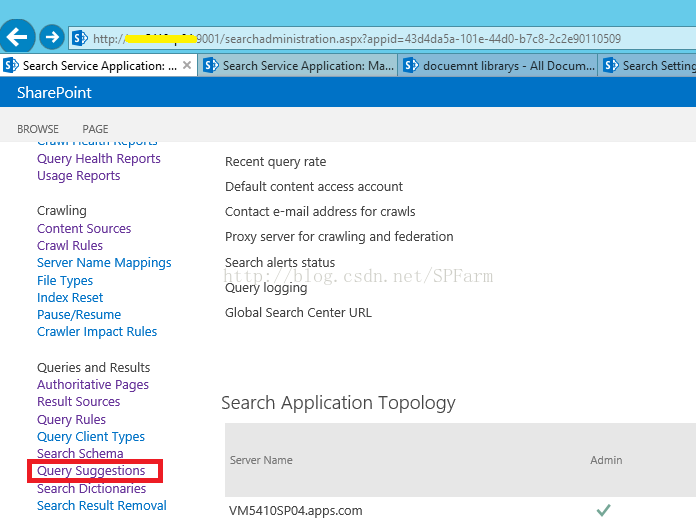Open Query Suggestions link

click(91, 471)
